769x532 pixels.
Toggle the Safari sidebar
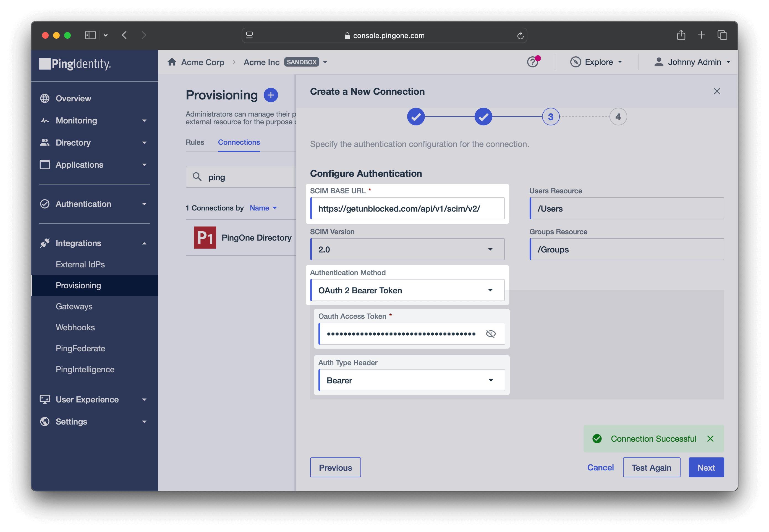90,35
